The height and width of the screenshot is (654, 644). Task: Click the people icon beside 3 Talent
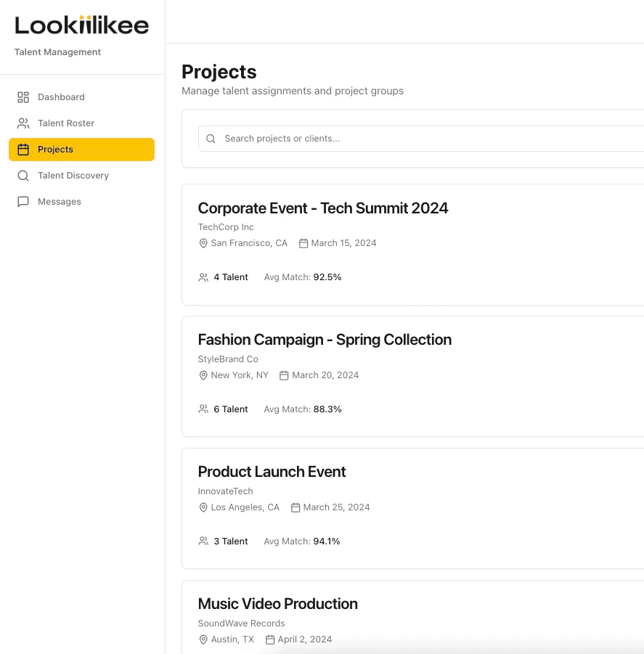click(203, 541)
